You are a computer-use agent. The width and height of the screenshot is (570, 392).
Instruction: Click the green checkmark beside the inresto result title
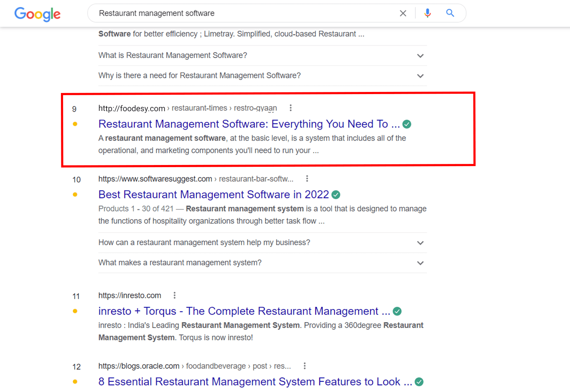tap(397, 311)
